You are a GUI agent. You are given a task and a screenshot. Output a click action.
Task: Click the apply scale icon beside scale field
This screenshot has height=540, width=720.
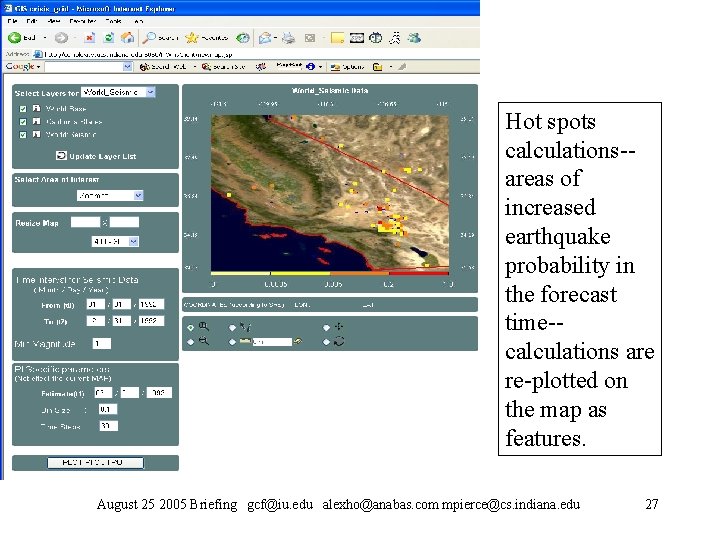[298, 341]
